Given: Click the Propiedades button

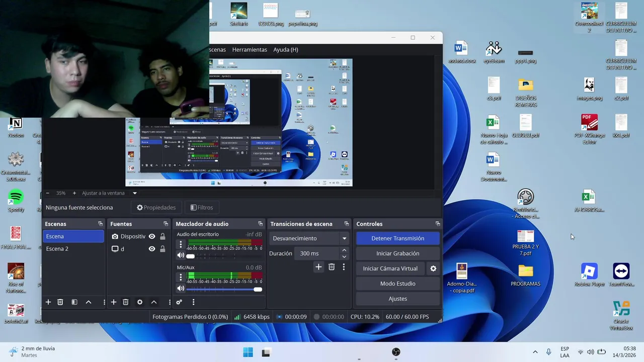Looking at the screenshot, I should point(156,208).
